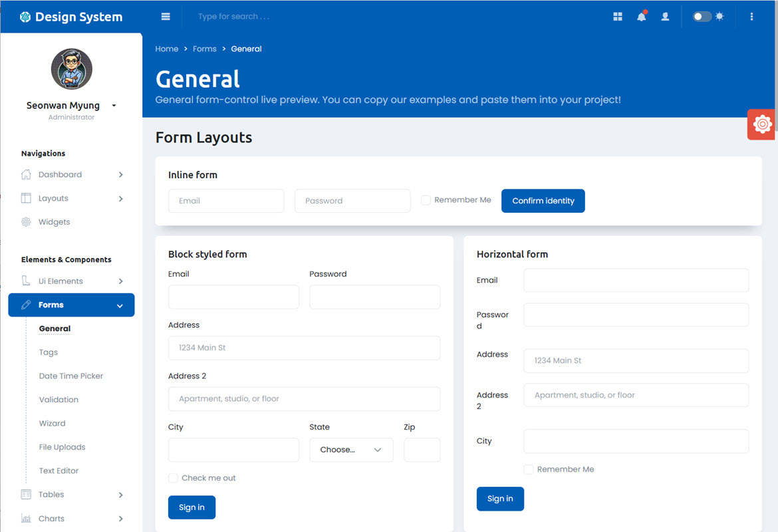Viewport: 778px width, 532px height.
Task: Toggle the dark mode switch
Action: point(702,17)
